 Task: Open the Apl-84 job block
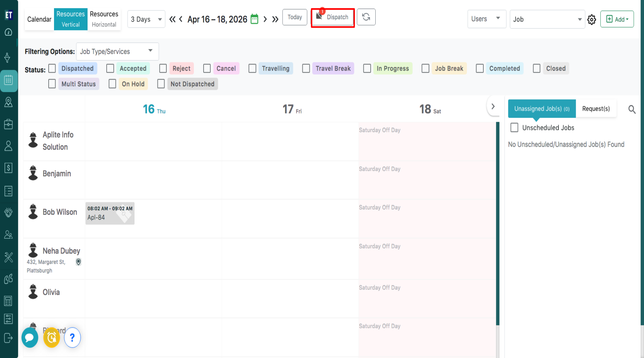[110, 213]
